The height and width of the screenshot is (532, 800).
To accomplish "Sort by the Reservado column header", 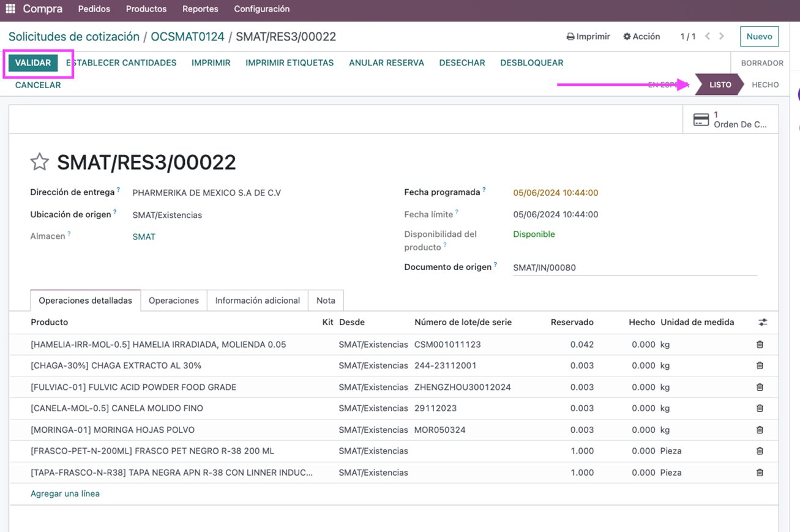I will pyautogui.click(x=572, y=322).
